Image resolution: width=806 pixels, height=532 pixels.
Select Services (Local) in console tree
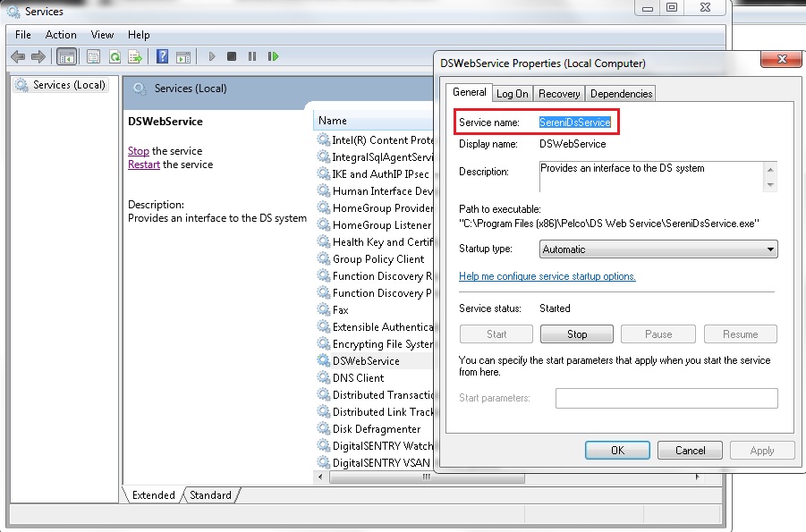coord(69,85)
